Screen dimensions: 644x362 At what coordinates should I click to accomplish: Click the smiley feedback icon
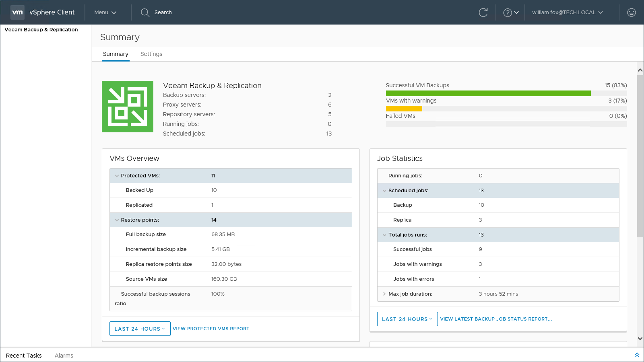click(631, 12)
